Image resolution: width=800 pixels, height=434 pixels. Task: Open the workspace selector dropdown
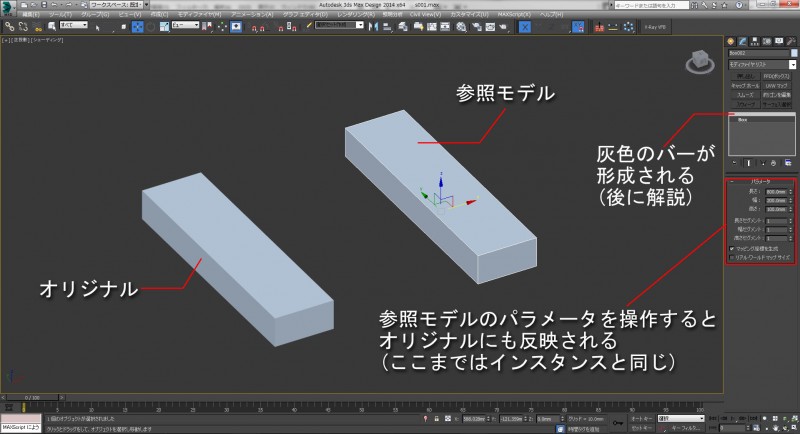click(117, 5)
